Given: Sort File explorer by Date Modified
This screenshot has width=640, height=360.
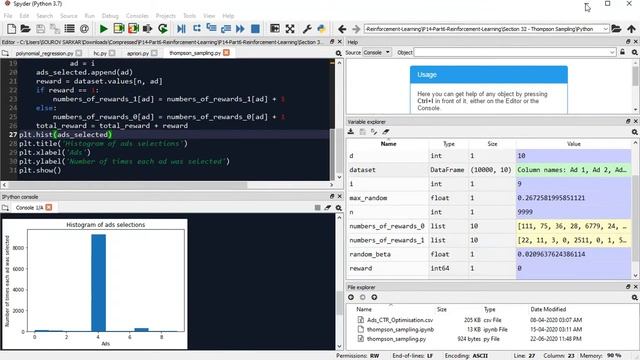Looking at the screenshot, I should pos(548,309).
